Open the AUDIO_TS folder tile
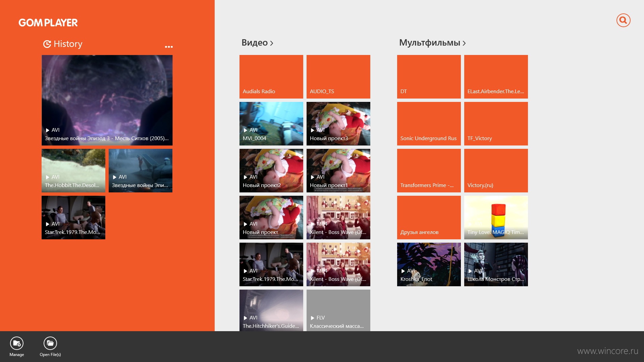The height and width of the screenshot is (362, 644). (x=338, y=77)
